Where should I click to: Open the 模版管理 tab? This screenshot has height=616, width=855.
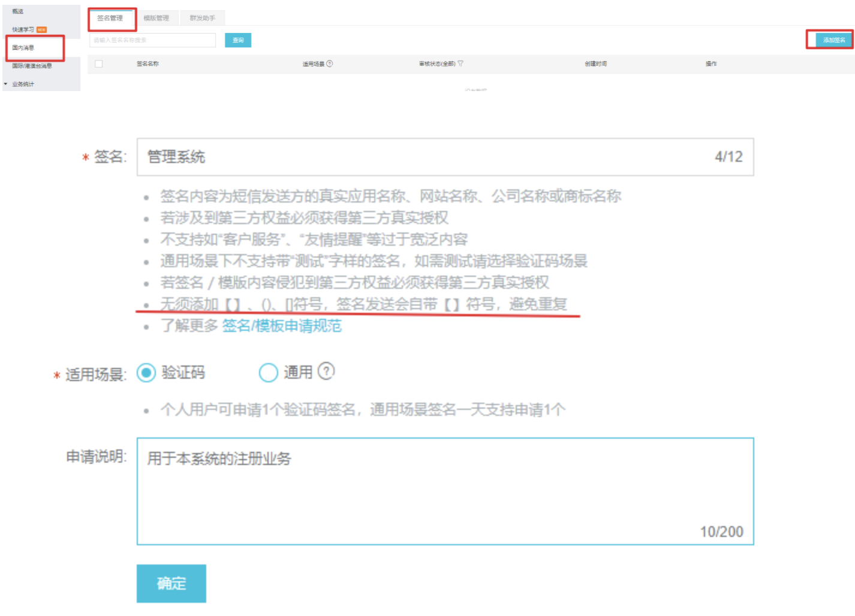click(156, 18)
